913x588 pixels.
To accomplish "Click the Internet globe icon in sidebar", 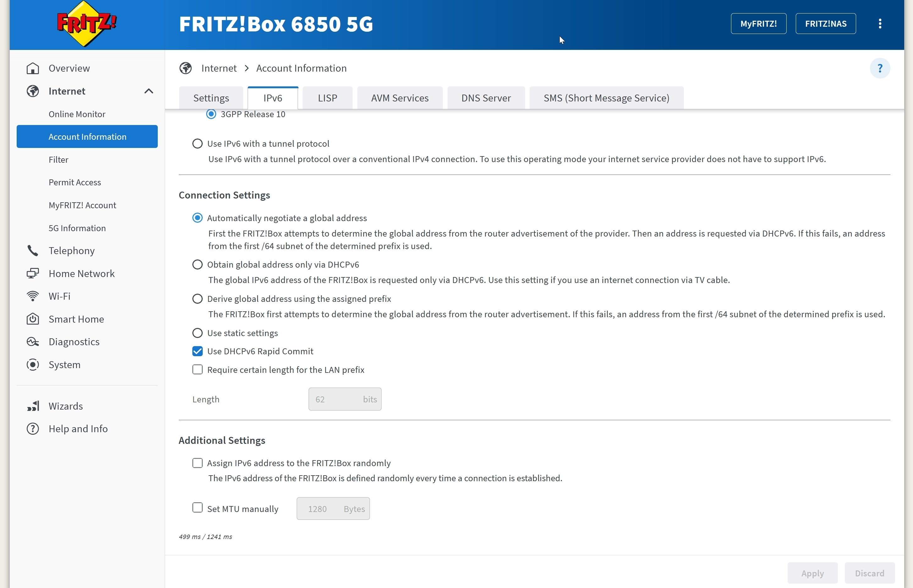I will (33, 91).
